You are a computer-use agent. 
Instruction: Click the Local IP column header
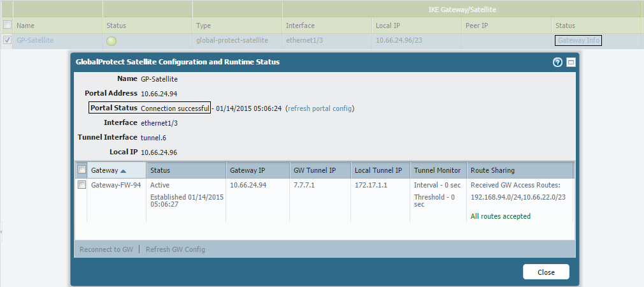tap(417, 26)
